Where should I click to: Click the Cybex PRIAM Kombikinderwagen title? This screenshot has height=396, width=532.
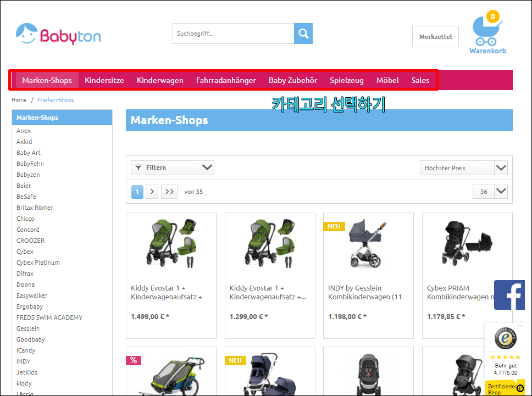coord(461,293)
